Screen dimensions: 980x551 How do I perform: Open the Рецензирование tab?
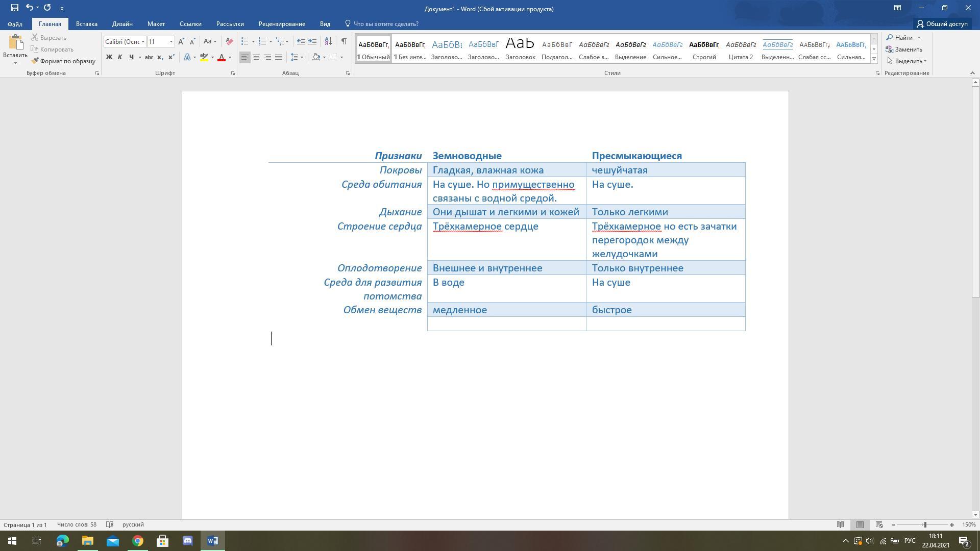pyautogui.click(x=282, y=24)
